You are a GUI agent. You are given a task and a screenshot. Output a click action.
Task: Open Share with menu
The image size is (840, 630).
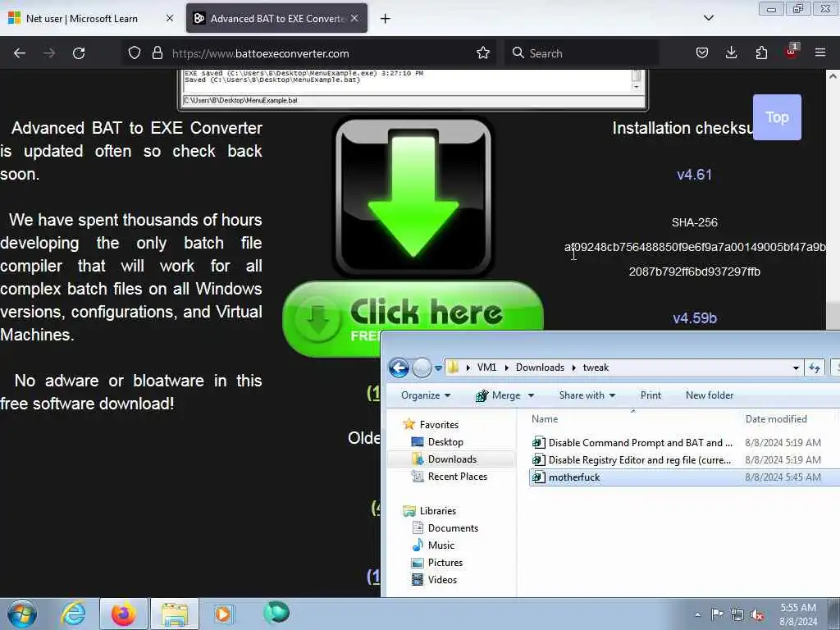pyautogui.click(x=587, y=395)
